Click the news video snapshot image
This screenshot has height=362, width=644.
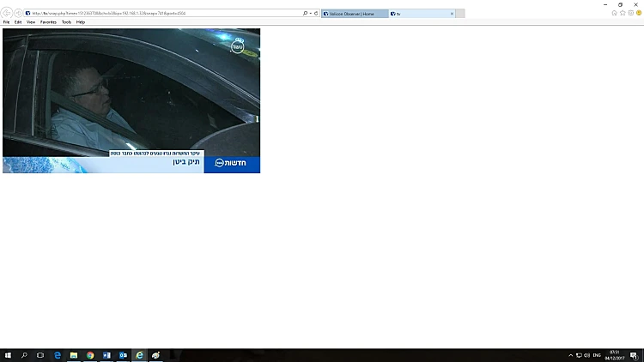click(131, 100)
